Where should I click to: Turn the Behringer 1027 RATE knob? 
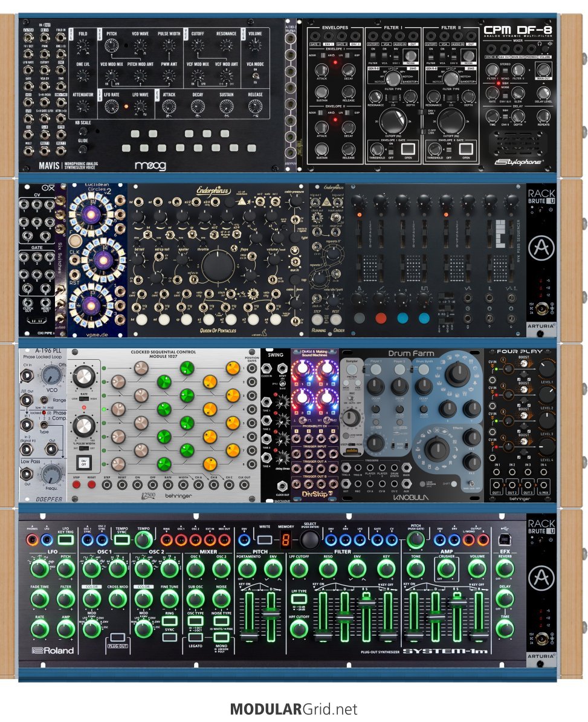[x=83, y=377]
